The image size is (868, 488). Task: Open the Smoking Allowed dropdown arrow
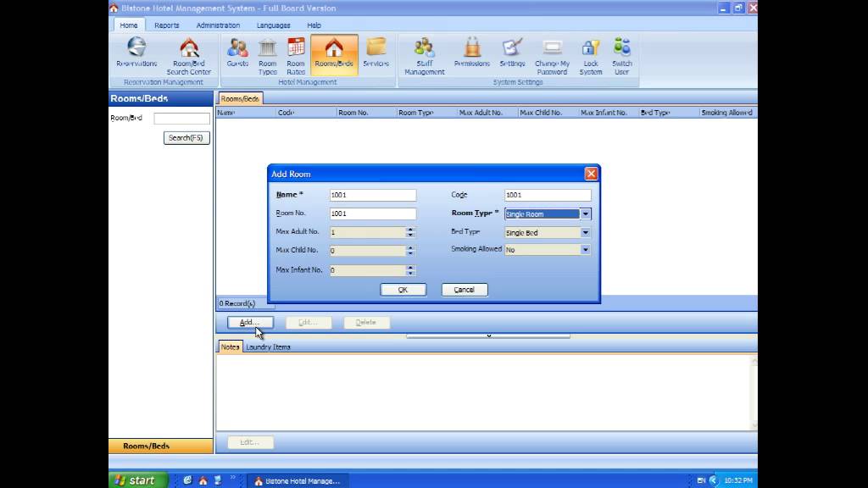[585, 250]
